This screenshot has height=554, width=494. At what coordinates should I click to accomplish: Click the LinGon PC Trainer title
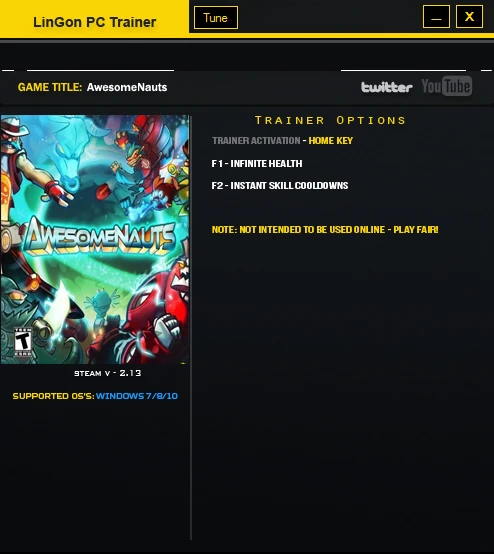pos(94,22)
